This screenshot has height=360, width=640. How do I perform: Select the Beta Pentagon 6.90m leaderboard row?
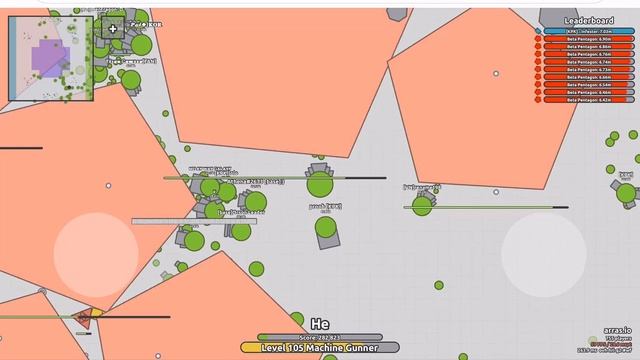[x=589, y=39]
